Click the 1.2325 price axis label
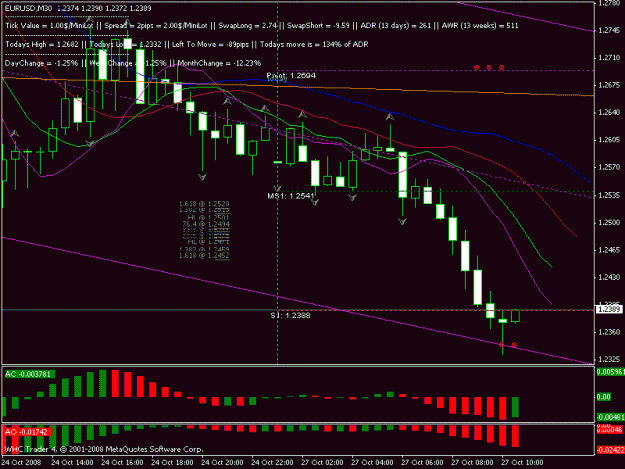The width and height of the screenshot is (625, 469). 609,359
